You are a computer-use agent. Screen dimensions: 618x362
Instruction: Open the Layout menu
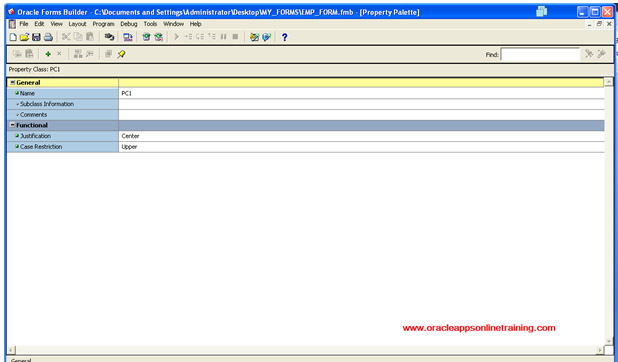coord(77,24)
